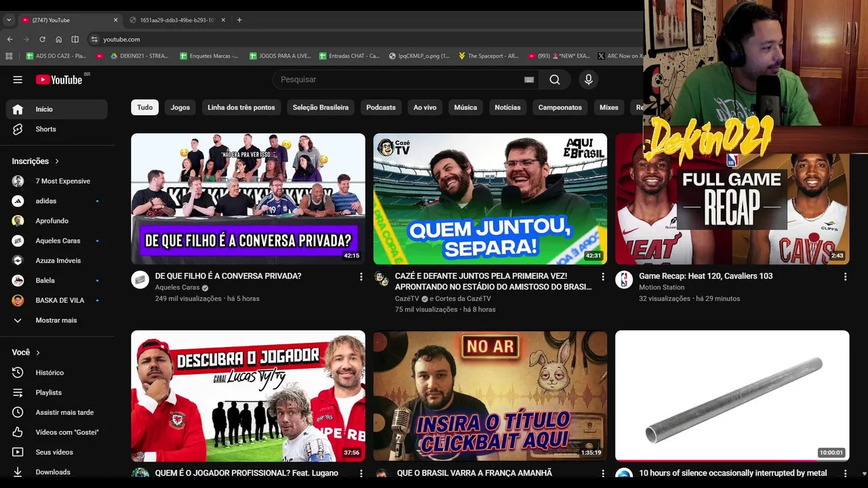Select the Ao vivo filter chip

tap(425, 107)
